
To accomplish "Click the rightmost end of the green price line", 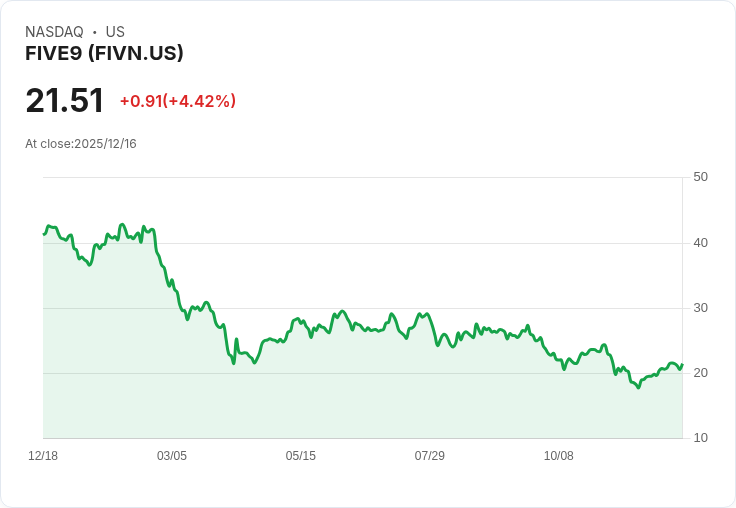I will [x=682, y=365].
